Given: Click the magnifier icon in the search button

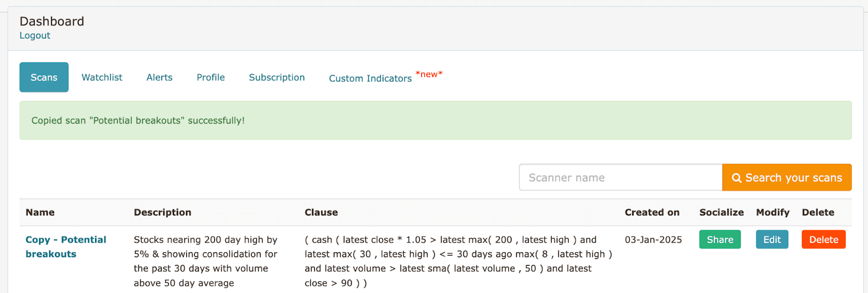Looking at the screenshot, I should pyautogui.click(x=736, y=178).
